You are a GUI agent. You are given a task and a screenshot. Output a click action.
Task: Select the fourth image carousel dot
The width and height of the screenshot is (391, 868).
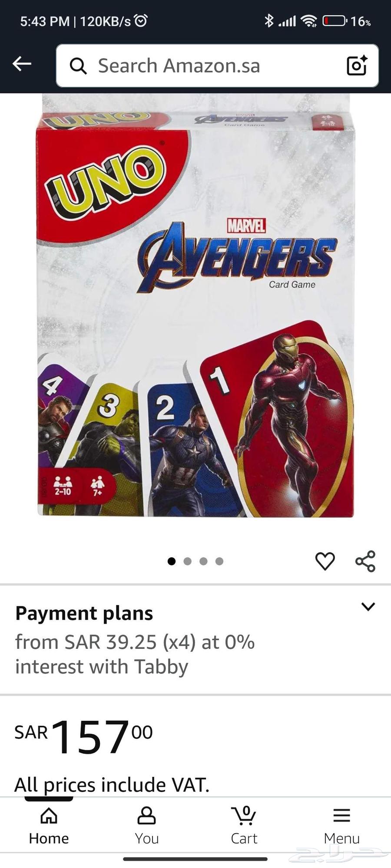[x=219, y=561]
